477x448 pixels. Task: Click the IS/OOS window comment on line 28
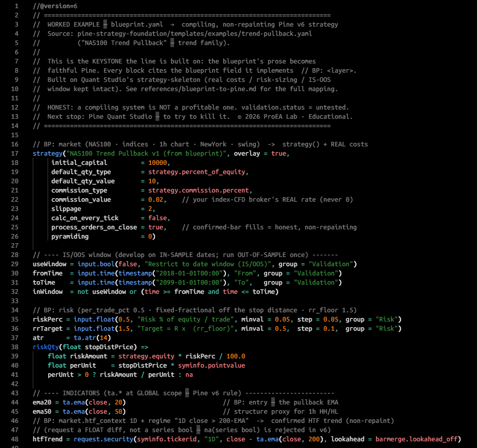(x=185, y=255)
